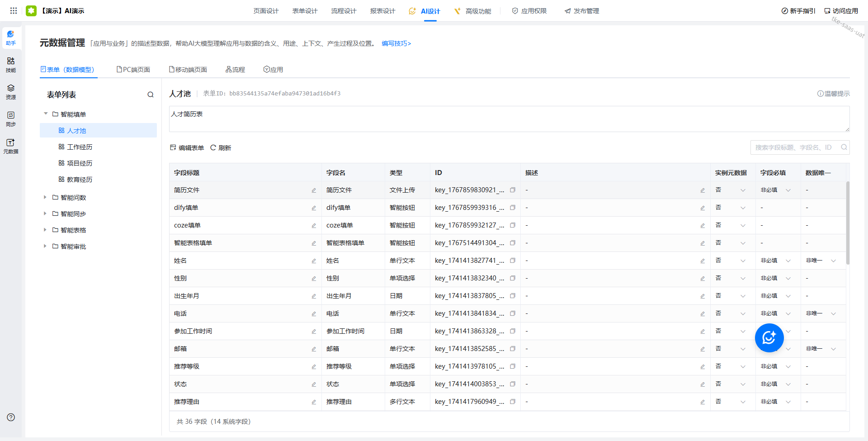Viewport: 868px width, 441px height.
Task: Switch to 应用 metadata tab
Action: (273, 70)
